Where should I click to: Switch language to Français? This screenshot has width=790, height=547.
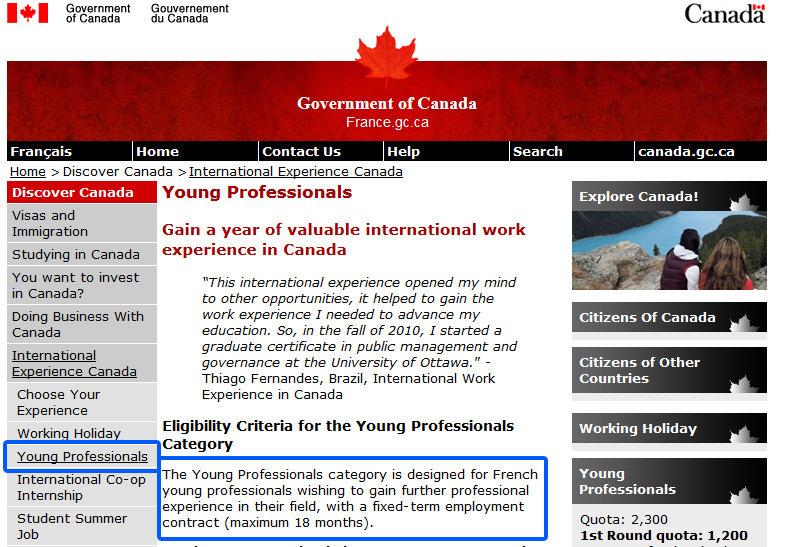(41, 152)
